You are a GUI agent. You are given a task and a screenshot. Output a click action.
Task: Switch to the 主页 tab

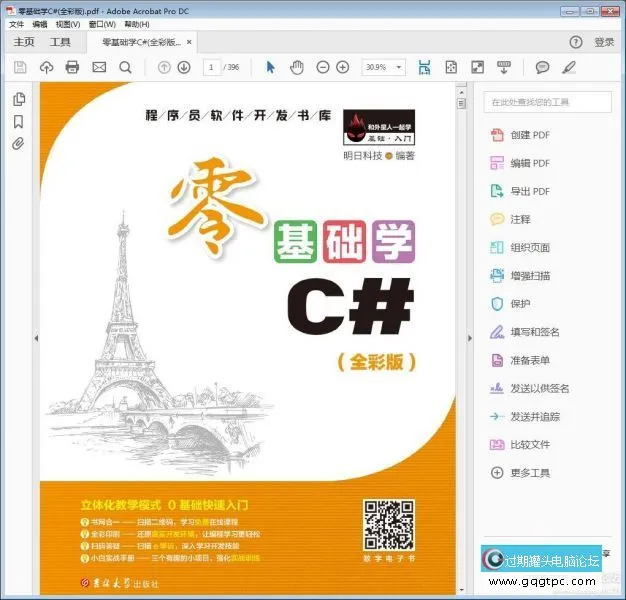pyautogui.click(x=24, y=42)
